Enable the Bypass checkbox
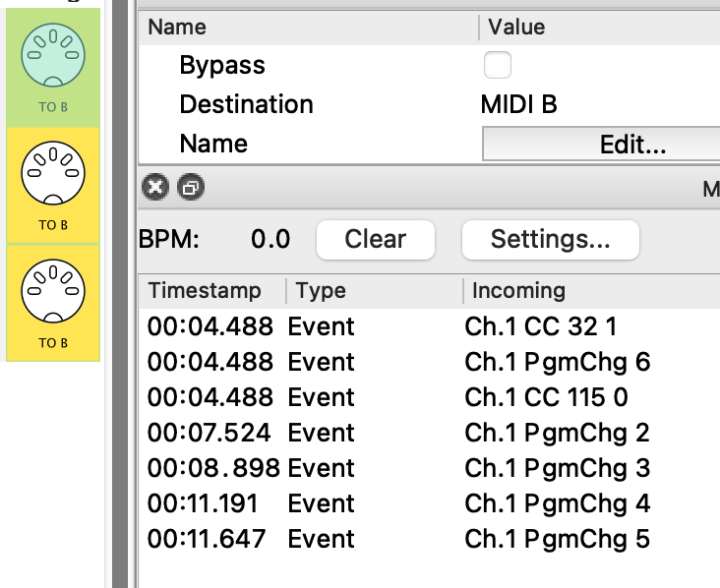 coord(498,66)
